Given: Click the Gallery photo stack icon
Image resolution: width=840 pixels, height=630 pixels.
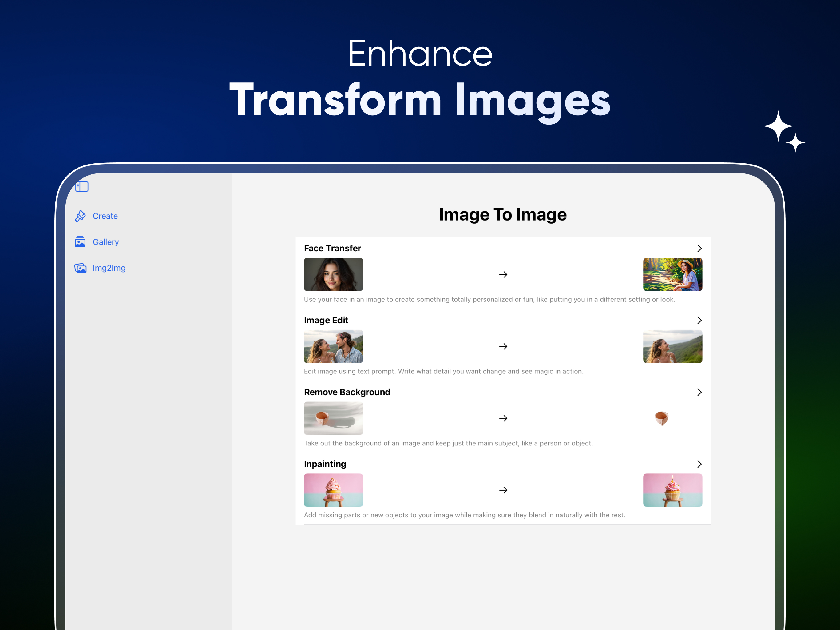Looking at the screenshot, I should pyautogui.click(x=80, y=242).
